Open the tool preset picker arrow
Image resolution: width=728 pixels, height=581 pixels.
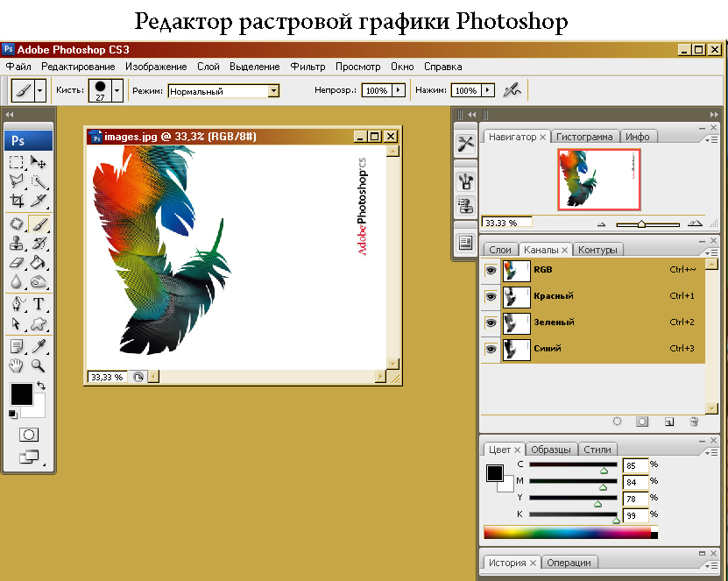(x=40, y=90)
